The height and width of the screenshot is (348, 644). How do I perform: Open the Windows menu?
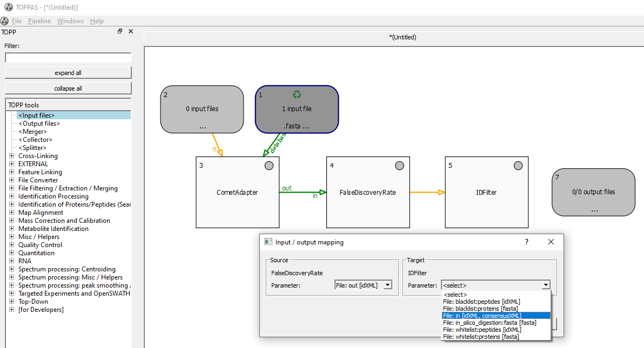click(70, 21)
